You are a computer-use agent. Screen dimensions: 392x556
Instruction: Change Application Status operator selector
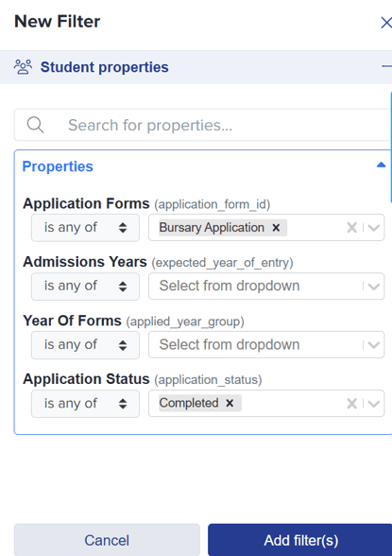(x=85, y=404)
